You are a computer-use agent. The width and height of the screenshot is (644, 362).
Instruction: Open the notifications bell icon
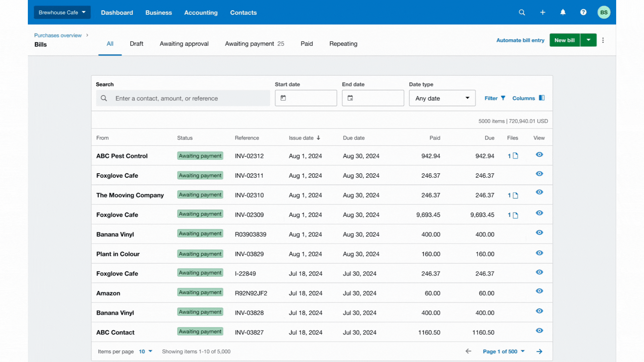563,12
